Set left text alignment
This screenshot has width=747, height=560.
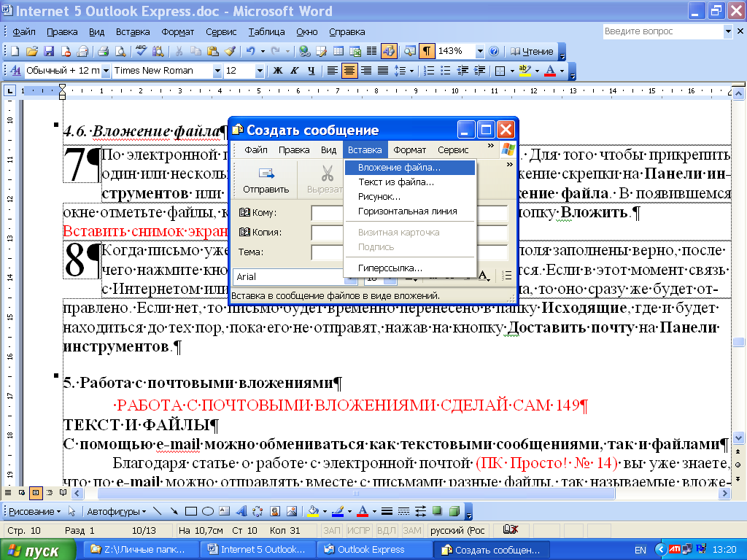coord(333,71)
